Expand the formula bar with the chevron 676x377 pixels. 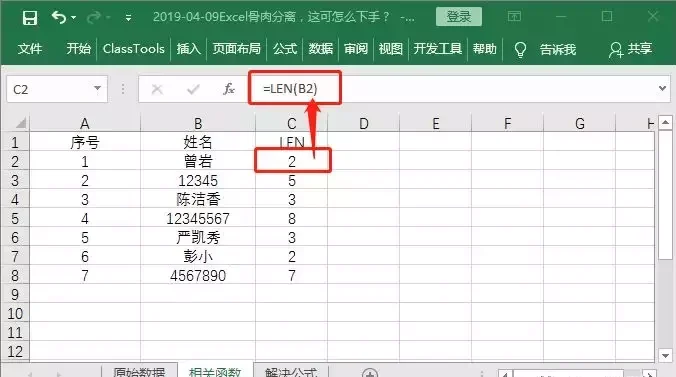663,88
